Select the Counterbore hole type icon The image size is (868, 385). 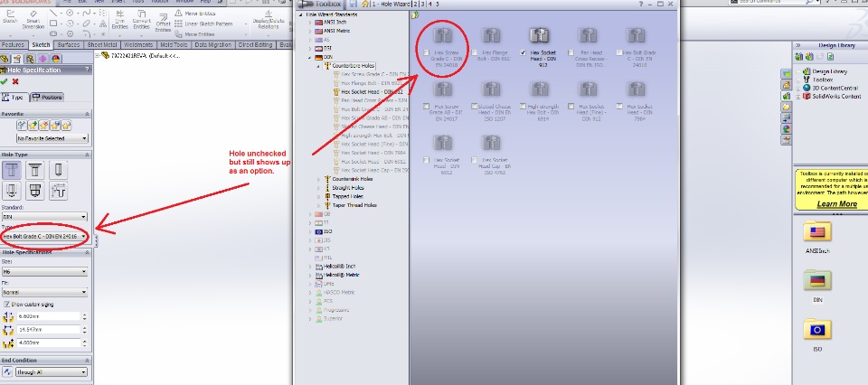pos(12,170)
